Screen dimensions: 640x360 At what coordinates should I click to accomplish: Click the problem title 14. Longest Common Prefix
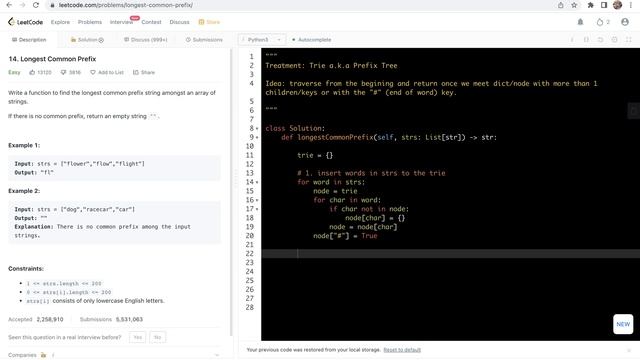tap(52, 59)
